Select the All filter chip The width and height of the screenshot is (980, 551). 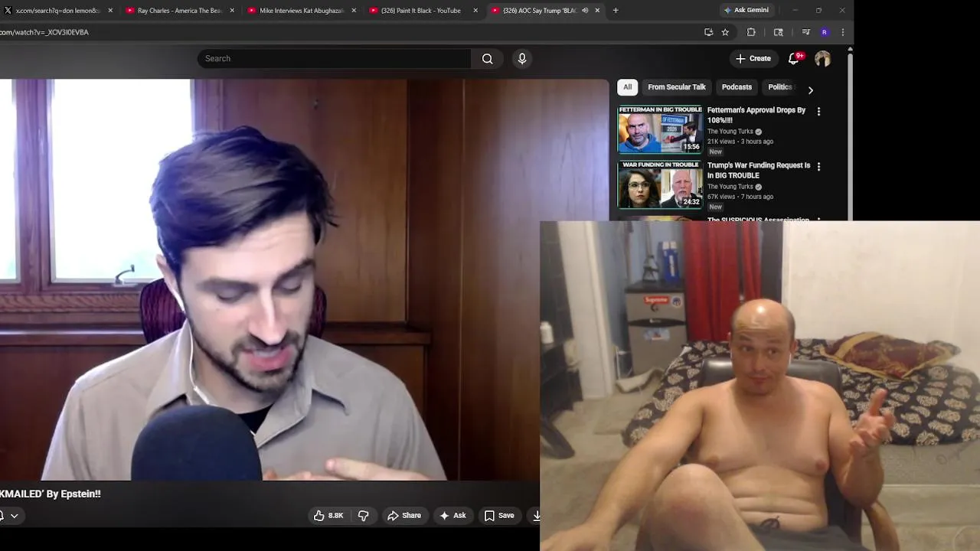(628, 87)
